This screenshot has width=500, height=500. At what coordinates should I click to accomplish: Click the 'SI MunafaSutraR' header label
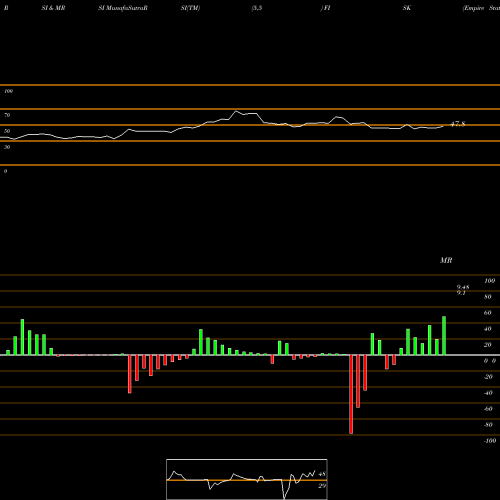[x=123, y=8]
